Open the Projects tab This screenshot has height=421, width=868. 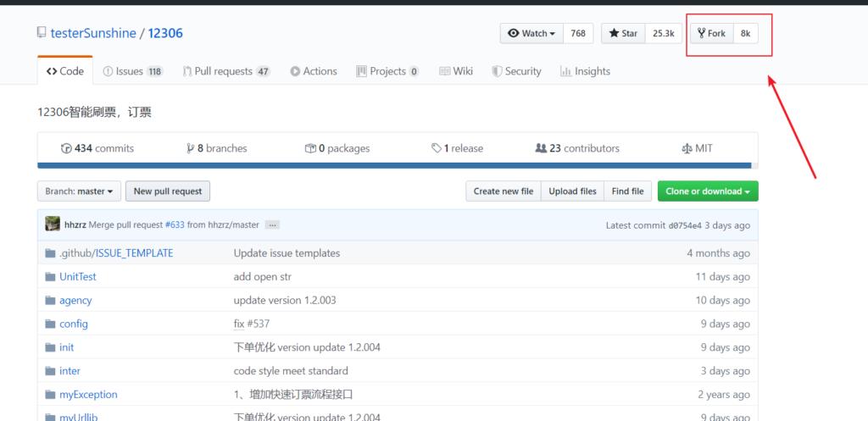(387, 71)
